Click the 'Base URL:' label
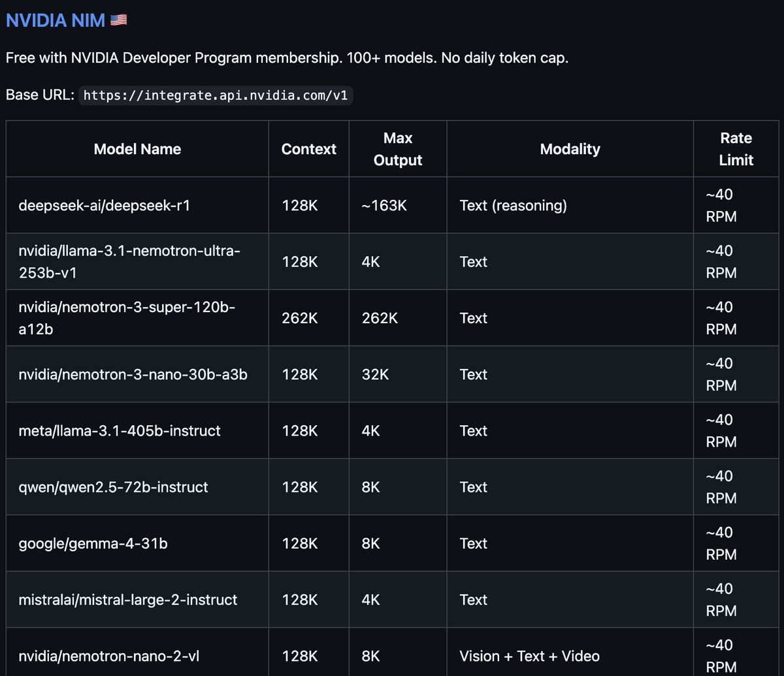784x676 pixels. pos(40,95)
